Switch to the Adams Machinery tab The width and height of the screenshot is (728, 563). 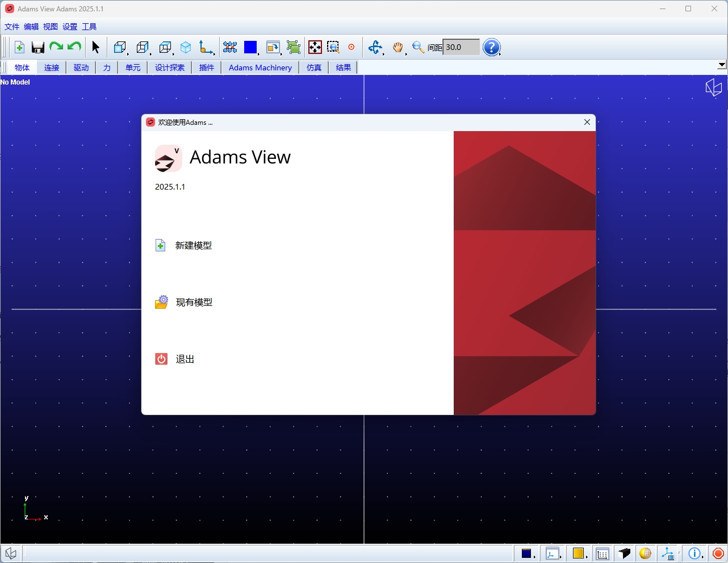point(260,68)
